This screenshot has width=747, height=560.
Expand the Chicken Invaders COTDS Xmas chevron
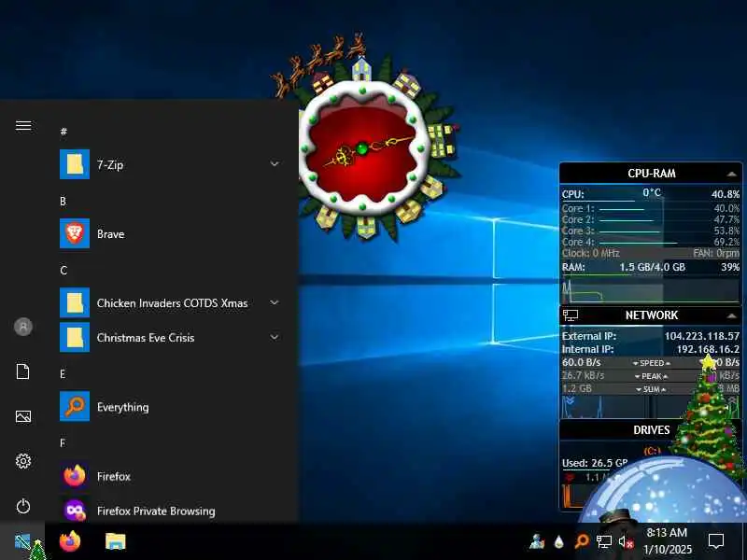click(275, 302)
